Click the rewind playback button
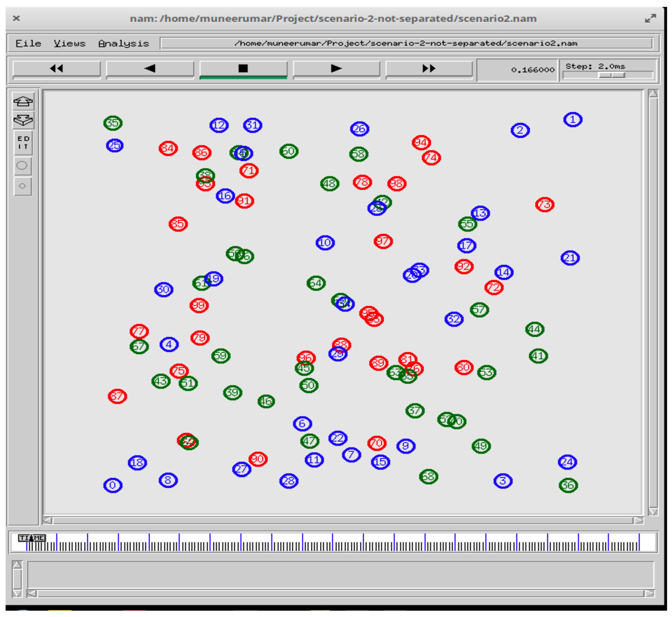This screenshot has height=617, width=672. click(x=56, y=69)
